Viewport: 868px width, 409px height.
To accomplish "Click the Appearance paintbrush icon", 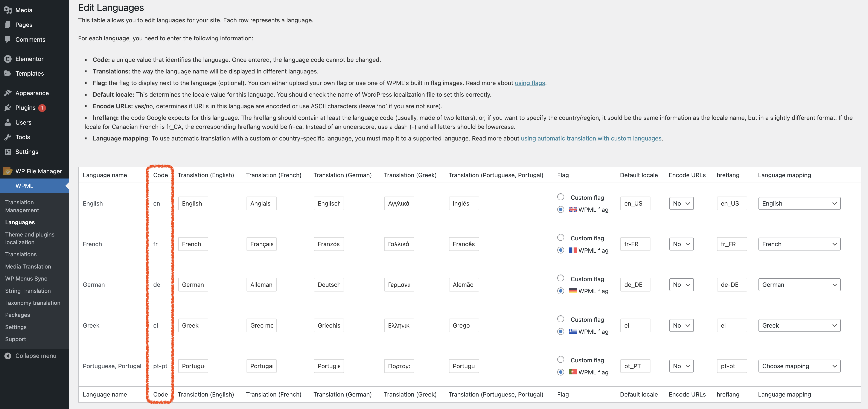I will pyautogui.click(x=8, y=93).
